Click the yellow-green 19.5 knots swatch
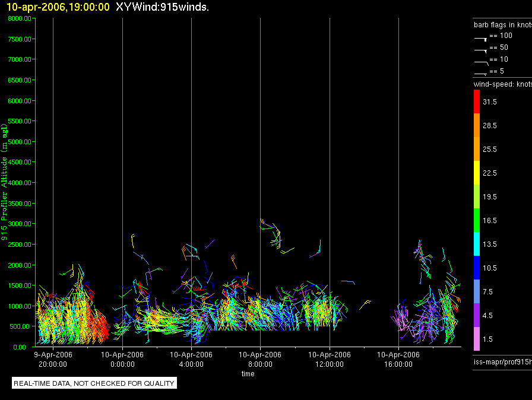The height and width of the screenshot is (400, 532). click(x=477, y=196)
